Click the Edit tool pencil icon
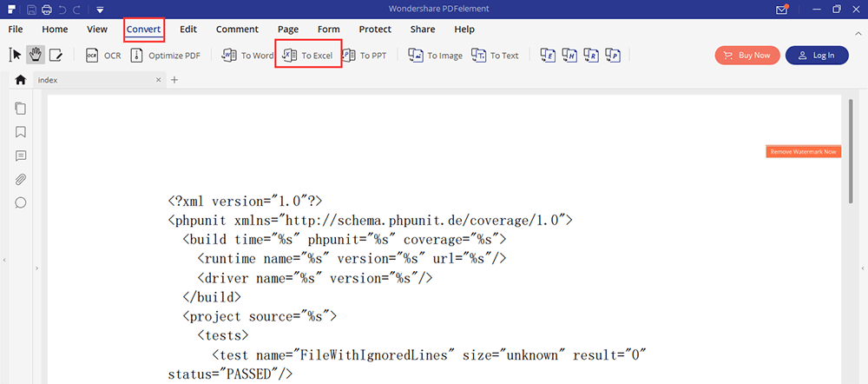 [56, 55]
